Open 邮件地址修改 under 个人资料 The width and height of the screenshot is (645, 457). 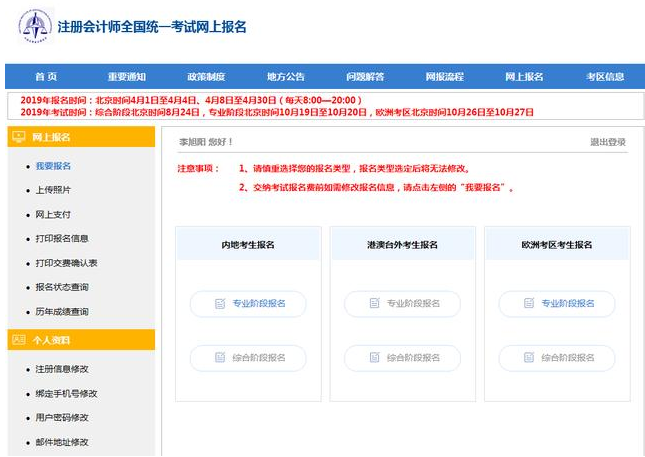[x=62, y=442]
